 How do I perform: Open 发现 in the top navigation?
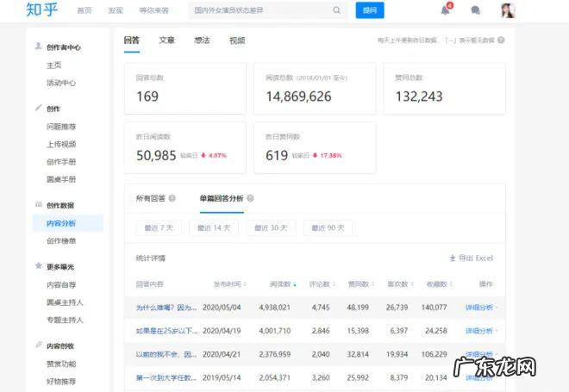tap(116, 10)
